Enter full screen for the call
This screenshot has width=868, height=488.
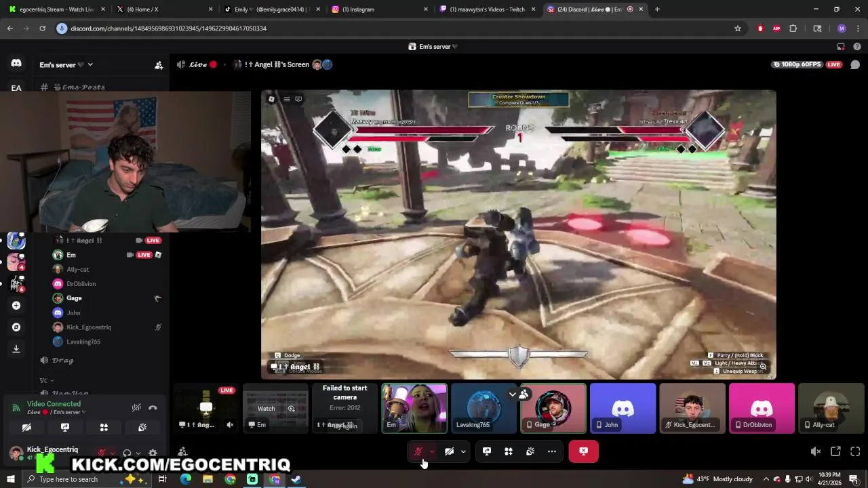pyautogui.click(x=855, y=451)
